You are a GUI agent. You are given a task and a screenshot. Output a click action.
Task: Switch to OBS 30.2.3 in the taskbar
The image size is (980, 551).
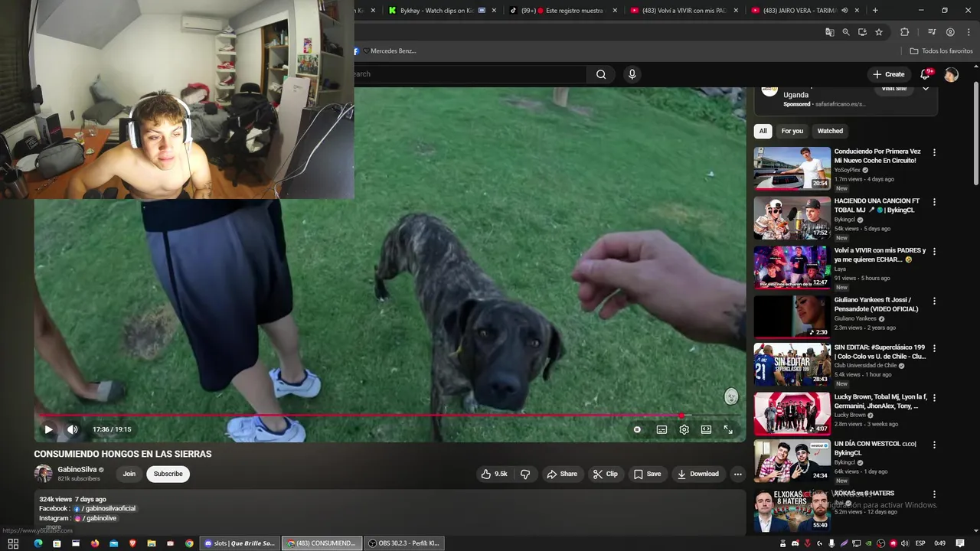point(403,543)
